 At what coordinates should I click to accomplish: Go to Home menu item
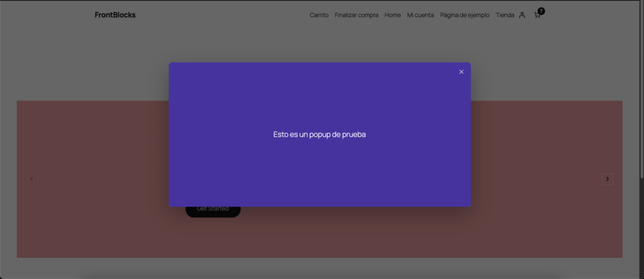[x=392, y=15]
